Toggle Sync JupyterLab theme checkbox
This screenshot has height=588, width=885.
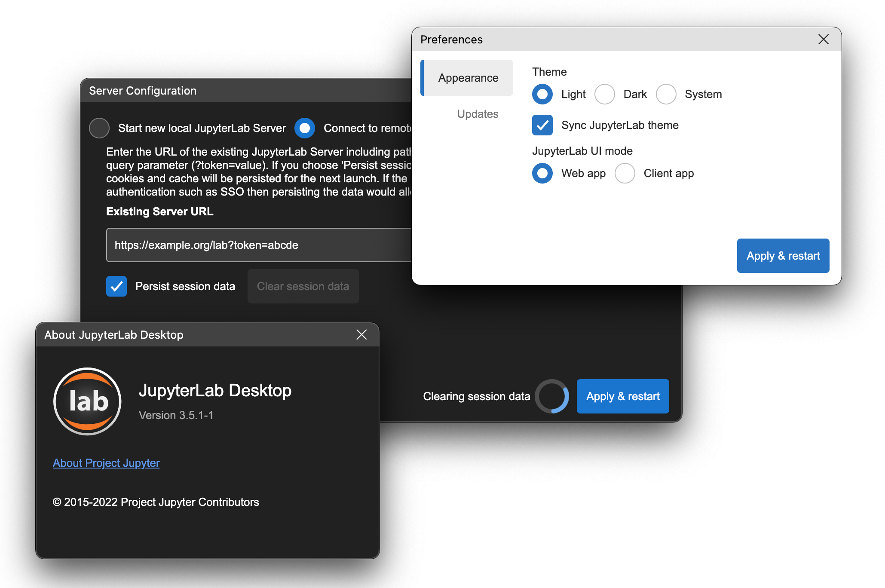pyautogui.click(x=542, y=125)
